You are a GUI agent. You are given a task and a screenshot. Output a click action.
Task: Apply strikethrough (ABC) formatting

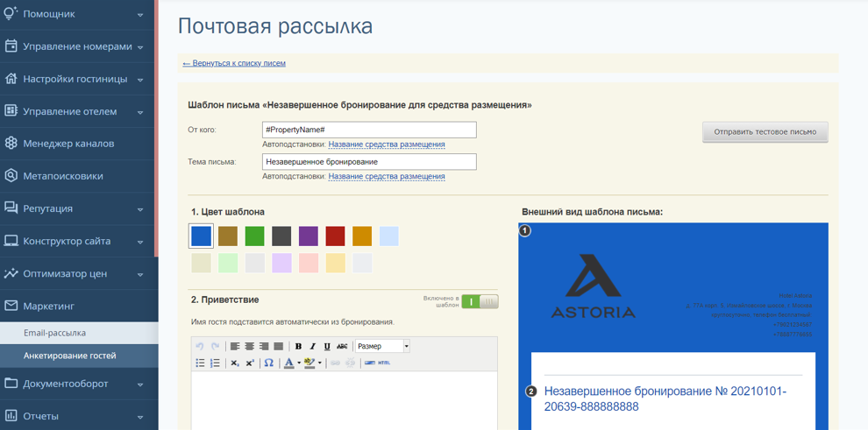[342, 347]
